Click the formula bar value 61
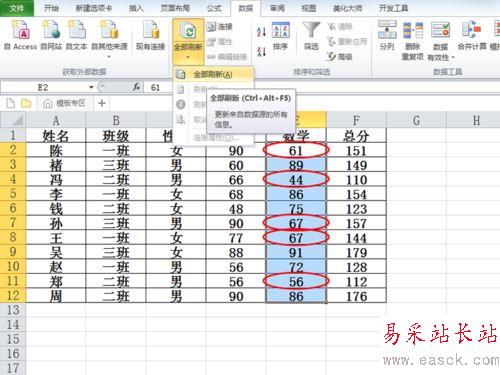 coord(155,88)
